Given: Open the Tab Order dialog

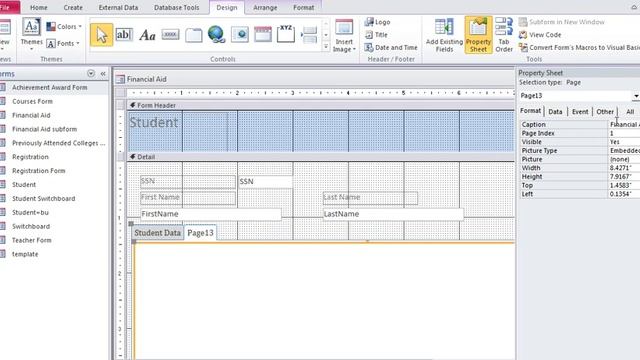Looking at the screenshot, I should [504, 35].
